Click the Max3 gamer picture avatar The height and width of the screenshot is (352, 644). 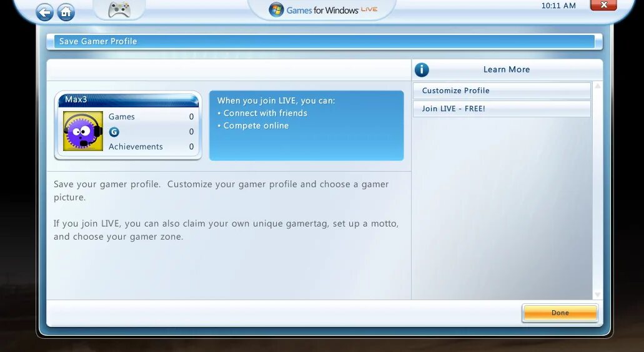[83, 131]
